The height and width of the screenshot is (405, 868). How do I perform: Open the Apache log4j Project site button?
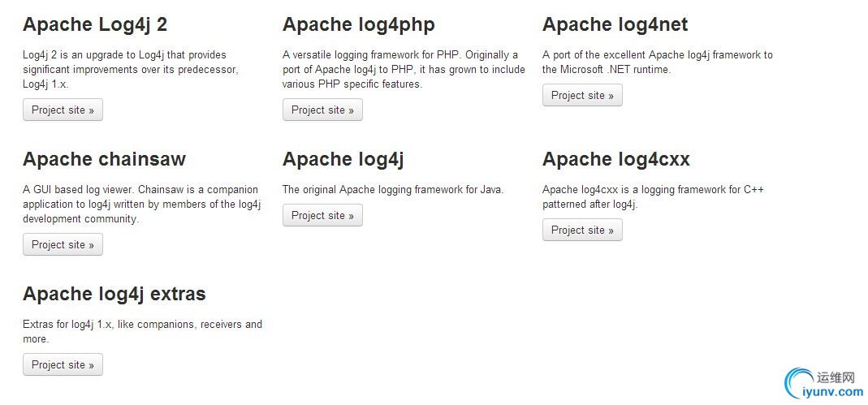[322, 216]
